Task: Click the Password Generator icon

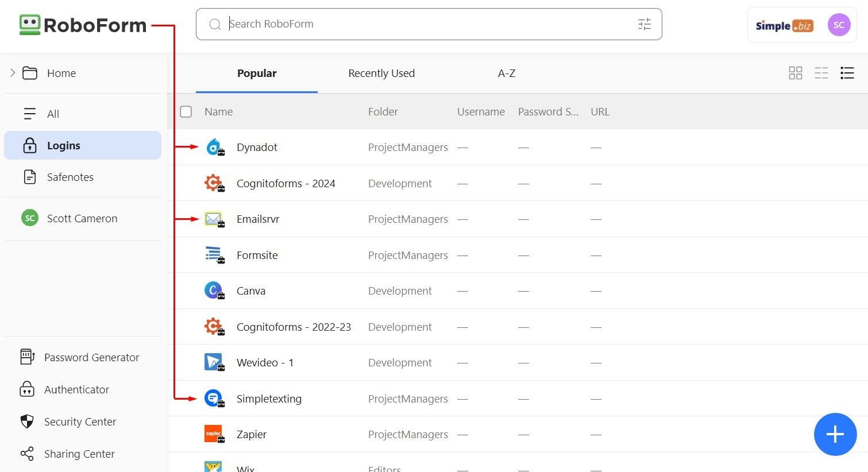Action: 27,357
